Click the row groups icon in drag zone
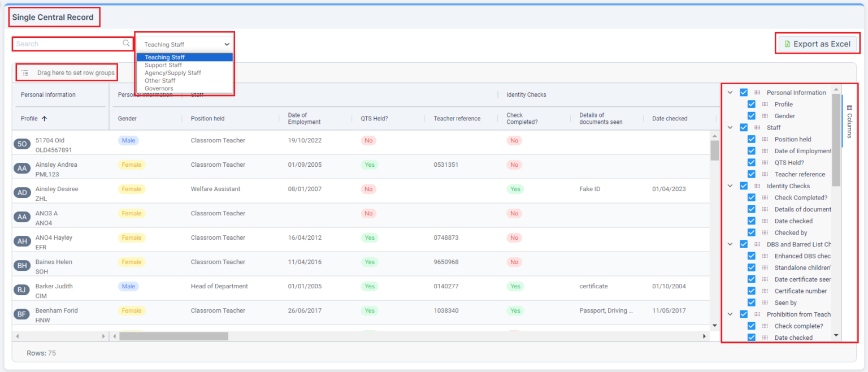868x372 pixels. [24, 72]
